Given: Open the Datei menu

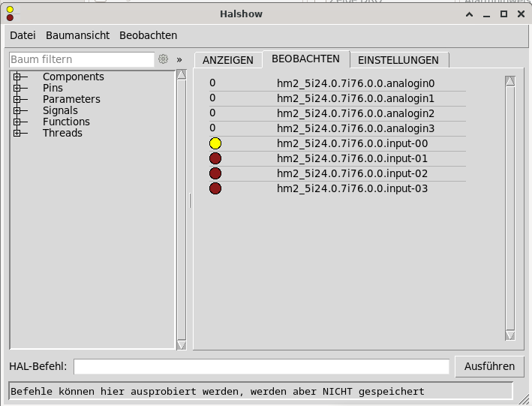Looking at the screenshot, I should click(23, 35).
